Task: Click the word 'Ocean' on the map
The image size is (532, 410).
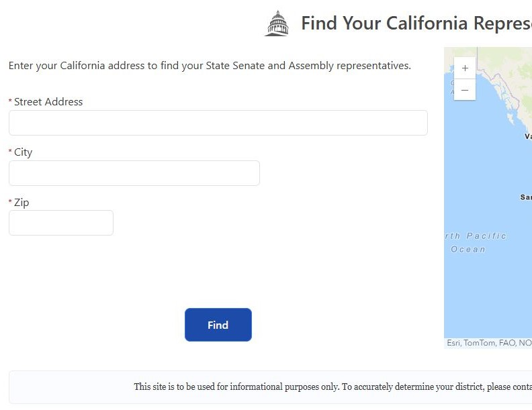Action: 468,250
